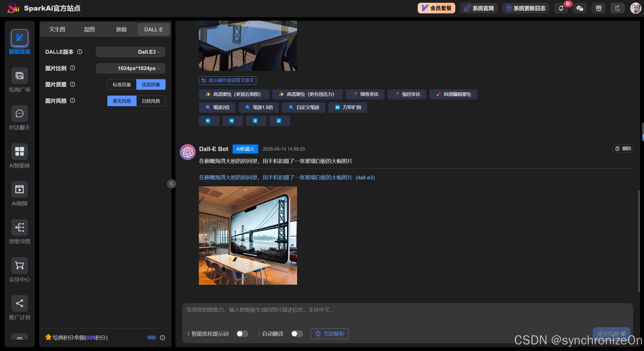Click the pan-left arrow button

(x=208, y=121)
